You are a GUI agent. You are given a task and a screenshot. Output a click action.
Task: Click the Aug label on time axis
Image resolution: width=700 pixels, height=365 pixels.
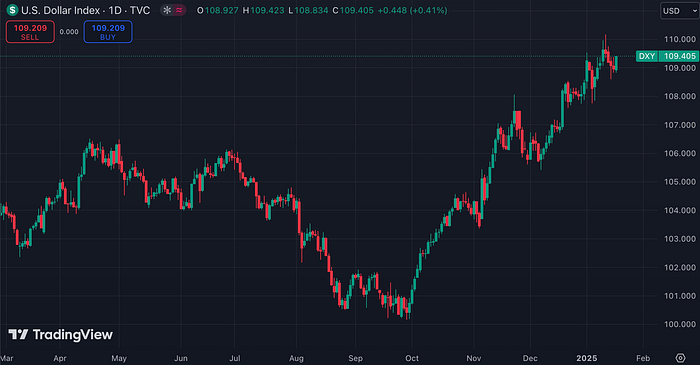coord(296,358)
